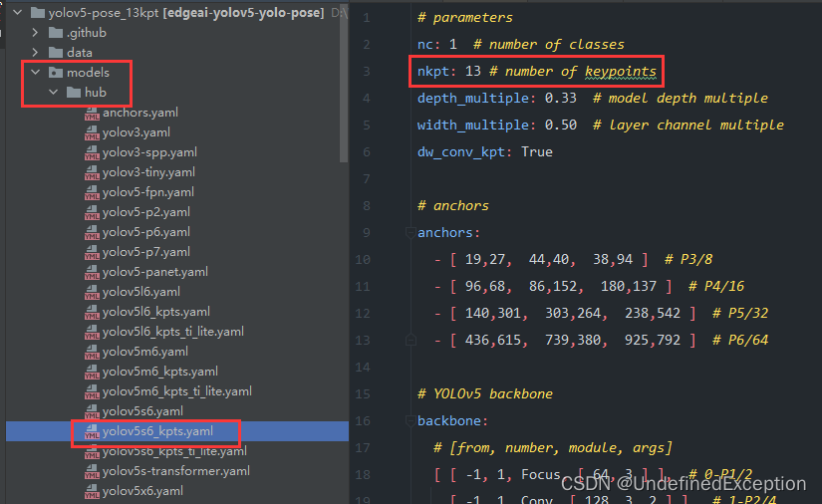The width and height of the screenshot is (822, 504).
Task: Select yolov5x6.yaml file name
Action: coord(142,490)
